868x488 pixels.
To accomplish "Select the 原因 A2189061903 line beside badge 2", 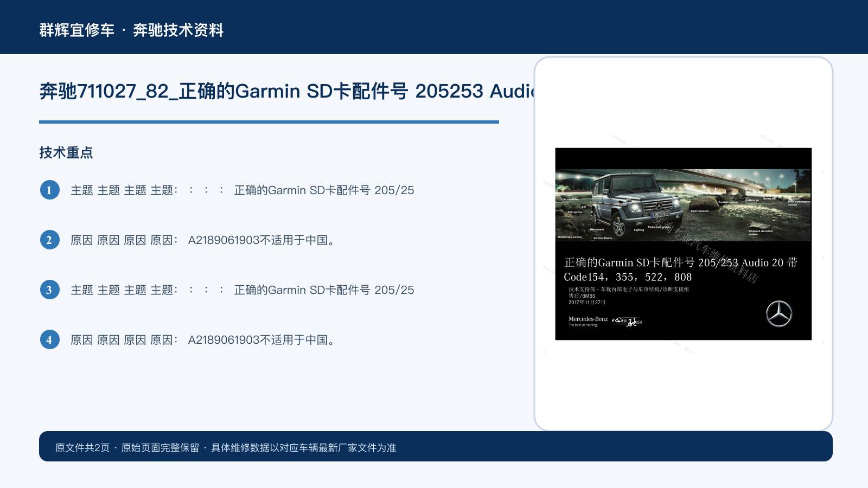I will (x=203, y=240).
